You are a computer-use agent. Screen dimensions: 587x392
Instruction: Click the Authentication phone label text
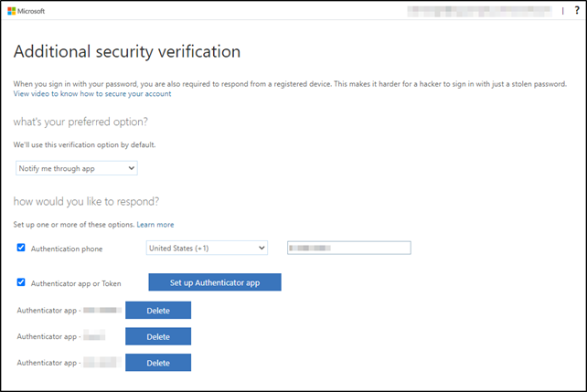pyautogui.click(x=67, y=249)
